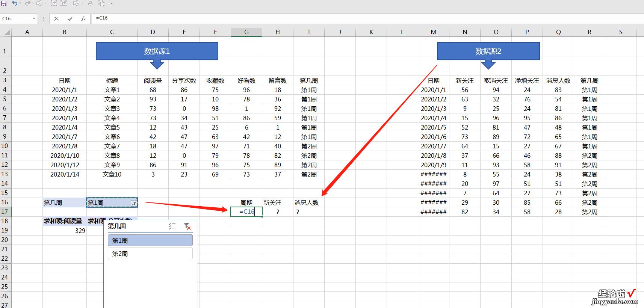Click the 分享次数 header cell in row 3
Viewport: 644px width, 308px height.
(x=184, y=81)
